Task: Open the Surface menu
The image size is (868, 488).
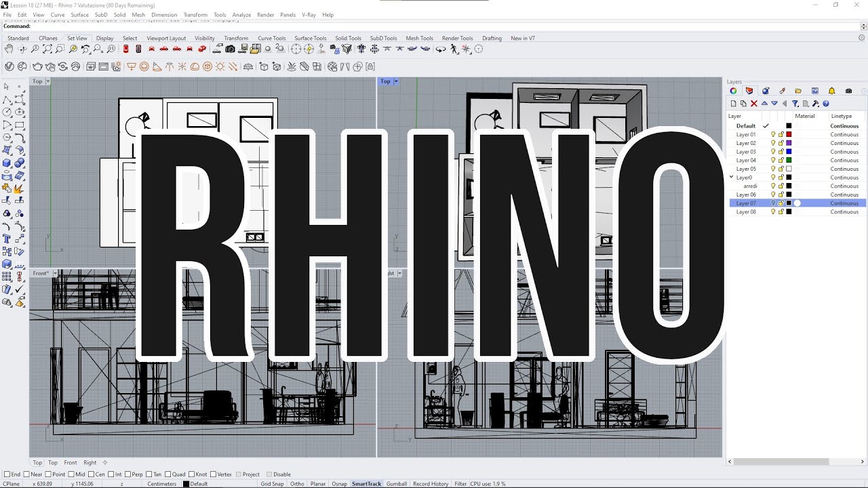Action: click(x=79, y=15)
